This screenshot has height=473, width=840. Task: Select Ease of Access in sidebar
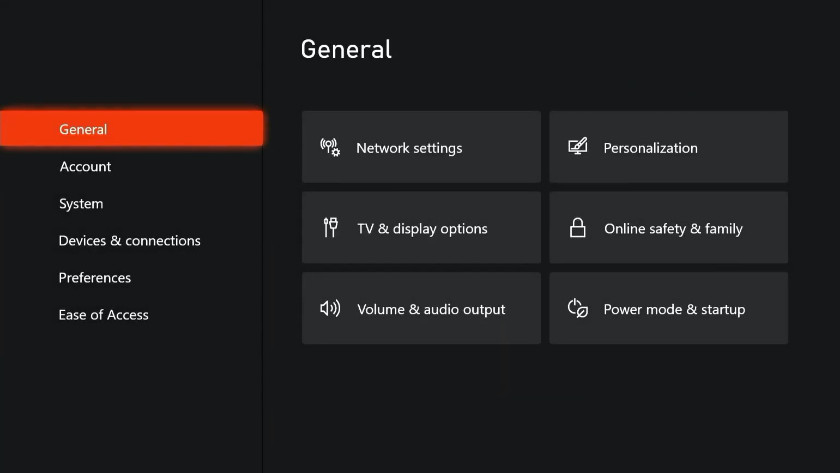point(103,315)
